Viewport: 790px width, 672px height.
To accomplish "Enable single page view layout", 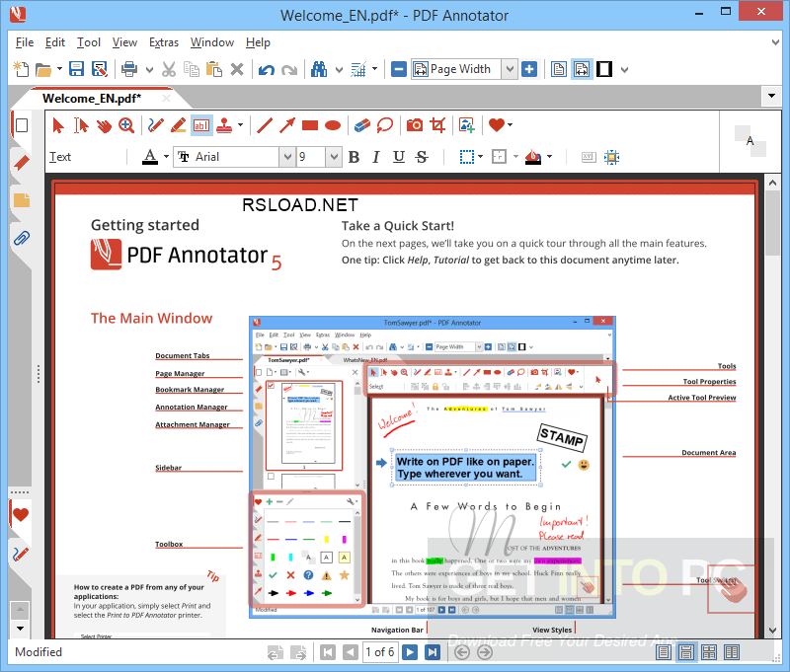I will tap(559, 69).
